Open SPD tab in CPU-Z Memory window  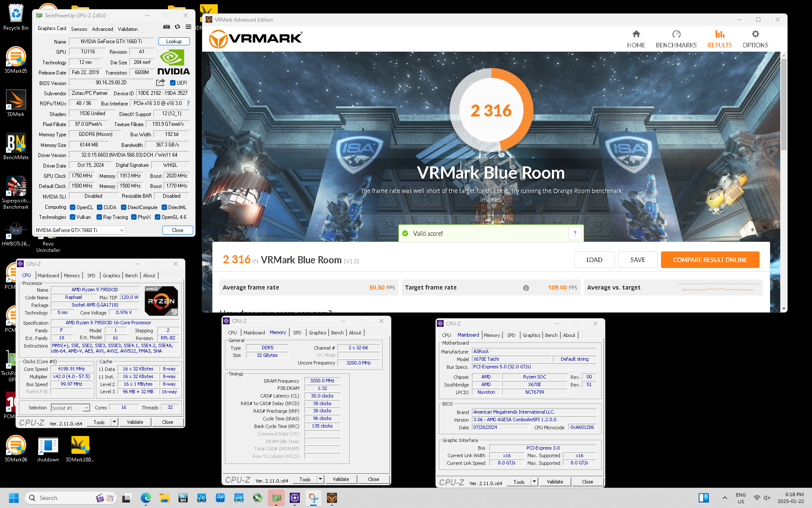297,333
